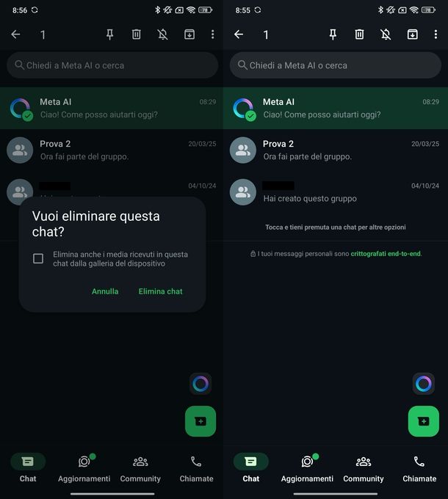448x499 pixels.
Task: Tap Wi-Fi status icon, right screenshot
Action: click(x=414, y=10)
